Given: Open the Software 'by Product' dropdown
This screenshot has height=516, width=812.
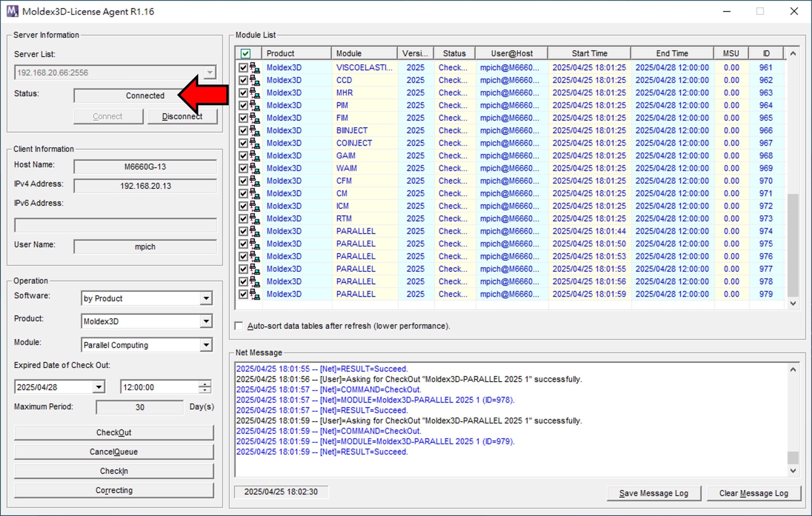Looking at the screenshot, I should (x=206, y=298).
